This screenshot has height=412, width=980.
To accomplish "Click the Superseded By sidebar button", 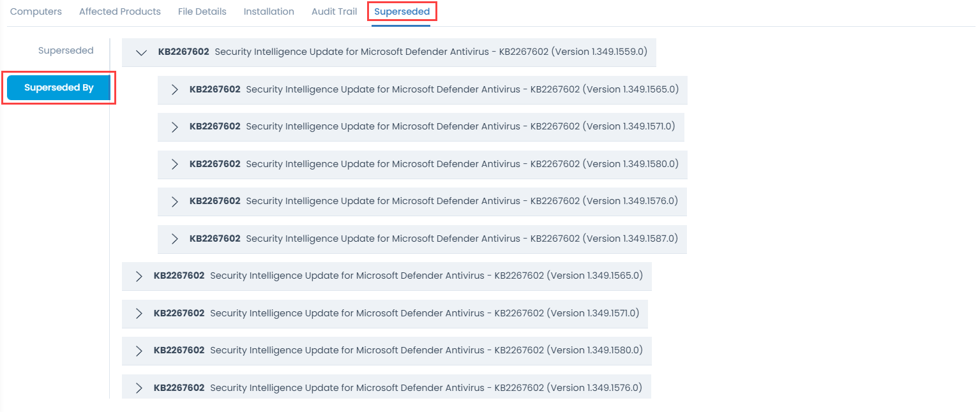I will click(59, 88).
